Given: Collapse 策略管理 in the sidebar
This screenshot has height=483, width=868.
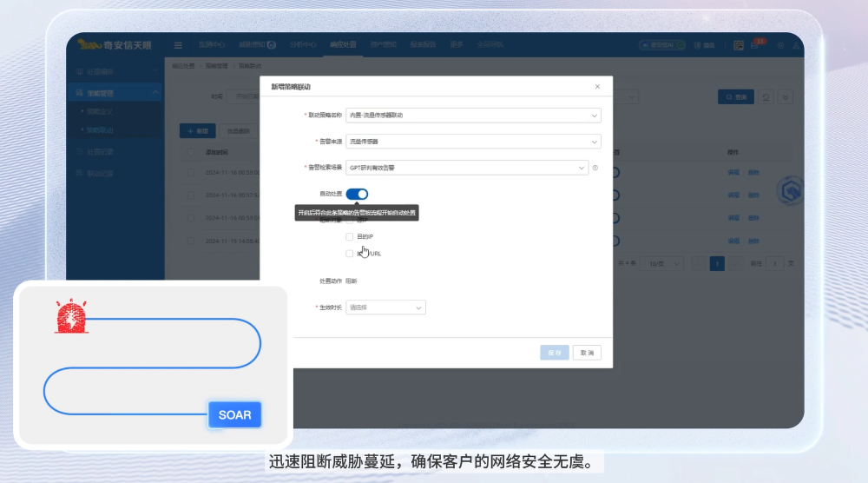Looking at the screenshot, I should (115, 92).
